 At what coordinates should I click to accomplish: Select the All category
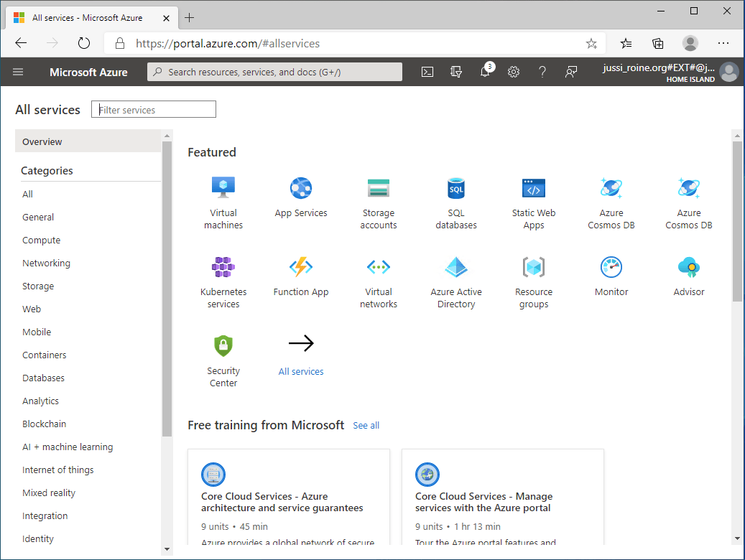click(27, 195)
